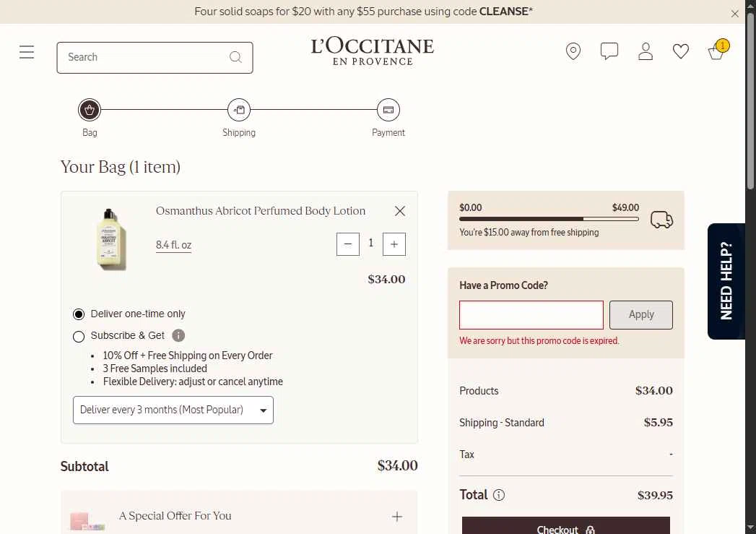This screenshot has width=756, height=534.
Task: Open Deliver every 3 months dropdown
Action: point(173,410)
